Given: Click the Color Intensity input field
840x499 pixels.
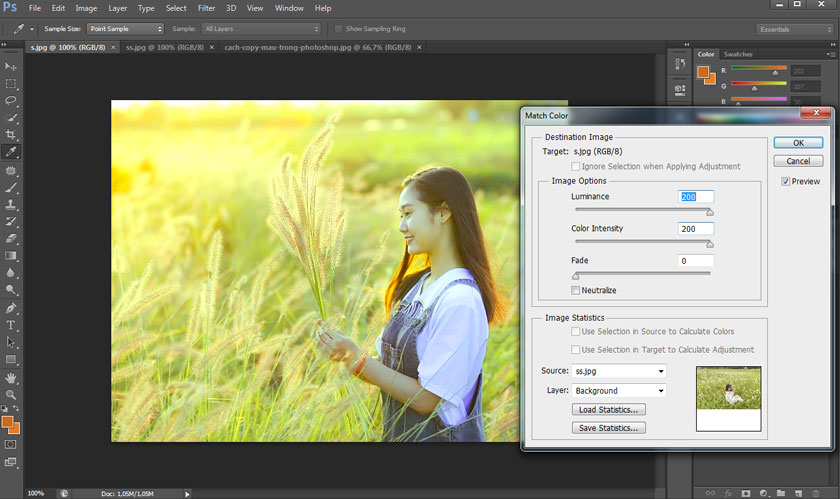Looking at the screenshot, I should pyautogui.click(x=695, y=229).
